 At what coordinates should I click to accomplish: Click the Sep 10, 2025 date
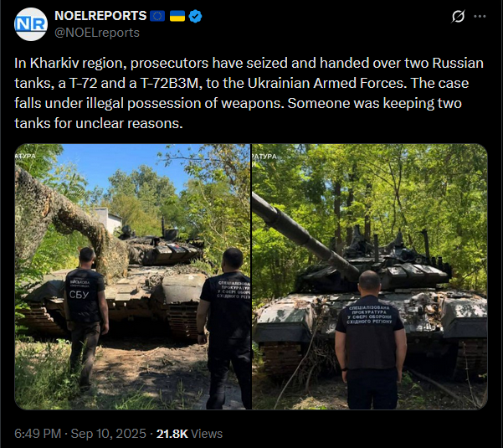(x=108, y=434)
